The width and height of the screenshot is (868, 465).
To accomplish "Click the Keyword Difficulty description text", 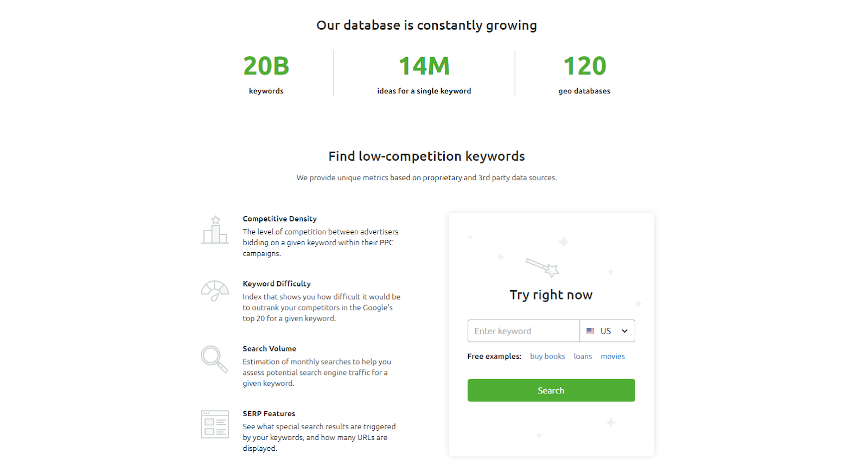I will tap(321, 308).
